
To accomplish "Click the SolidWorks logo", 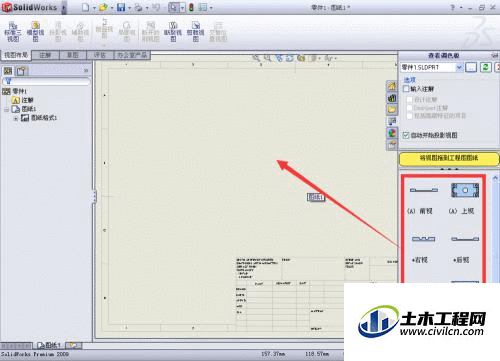I will [x=29, y=7].
